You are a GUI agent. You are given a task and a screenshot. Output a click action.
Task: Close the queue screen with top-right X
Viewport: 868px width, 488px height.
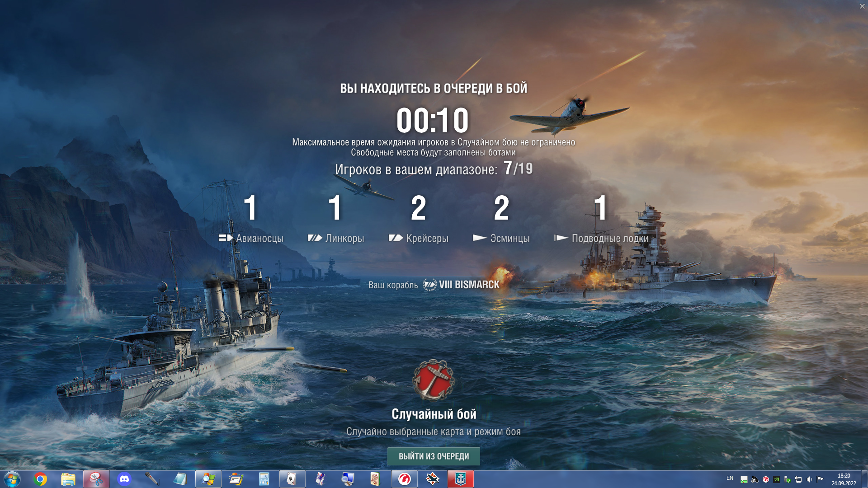pos(862,6)
